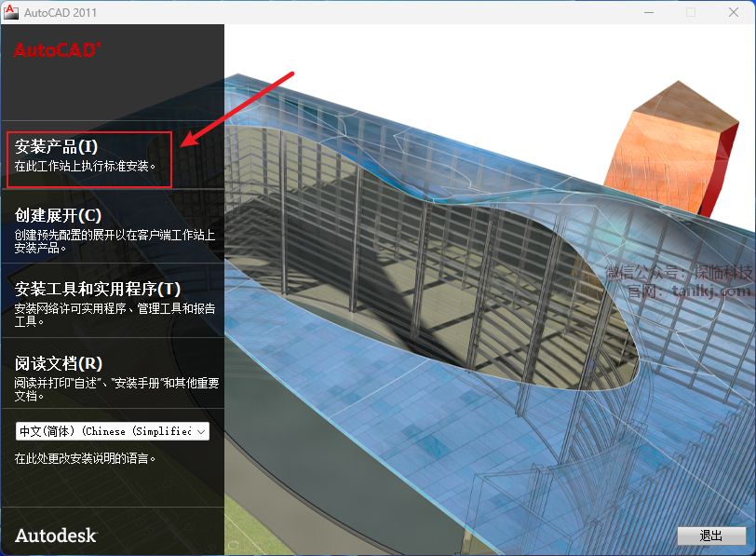Click the 在此处更改安装说明的语言 label
The image size is (756, 556).
pos(85,458)
